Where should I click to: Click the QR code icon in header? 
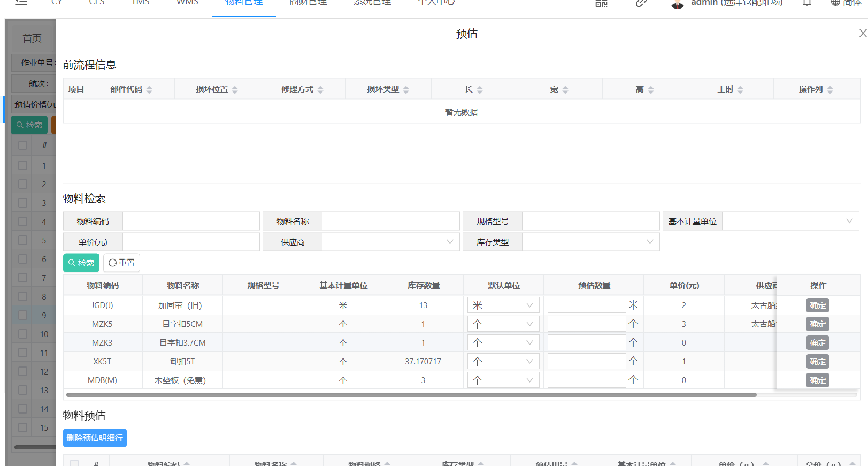coord(601,3)
